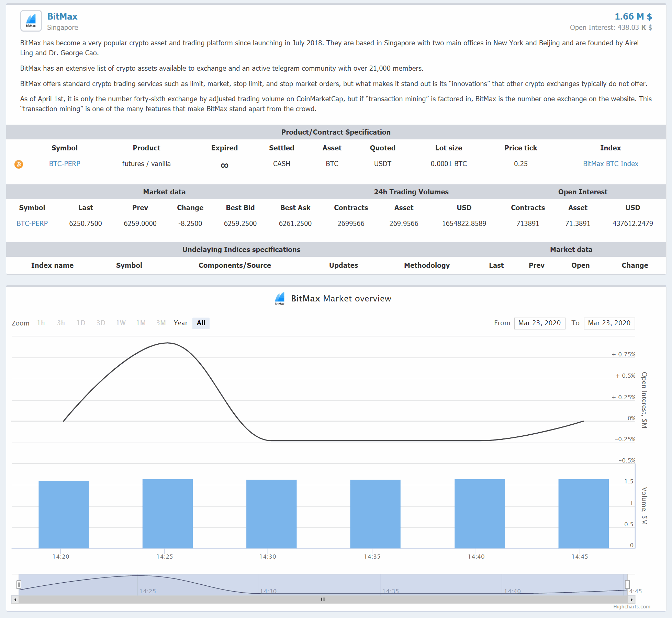Set chart zoom to 3D
This screenshot has height=618, width=672.
coord(101,323)
